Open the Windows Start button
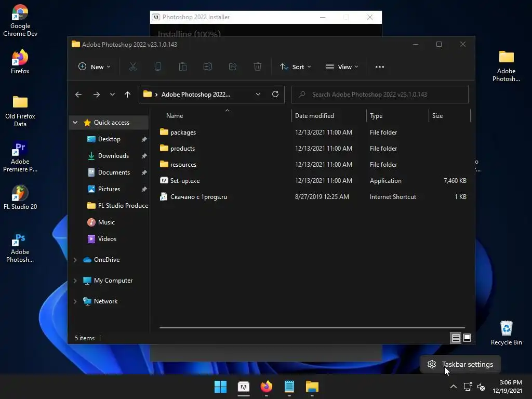The height and width of the screenshot is (399, 532). coord(220,387)
